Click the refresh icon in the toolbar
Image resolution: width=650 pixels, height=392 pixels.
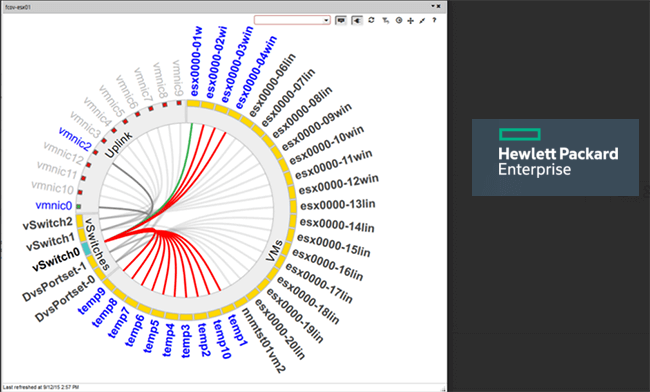click(x=371, y=20)
